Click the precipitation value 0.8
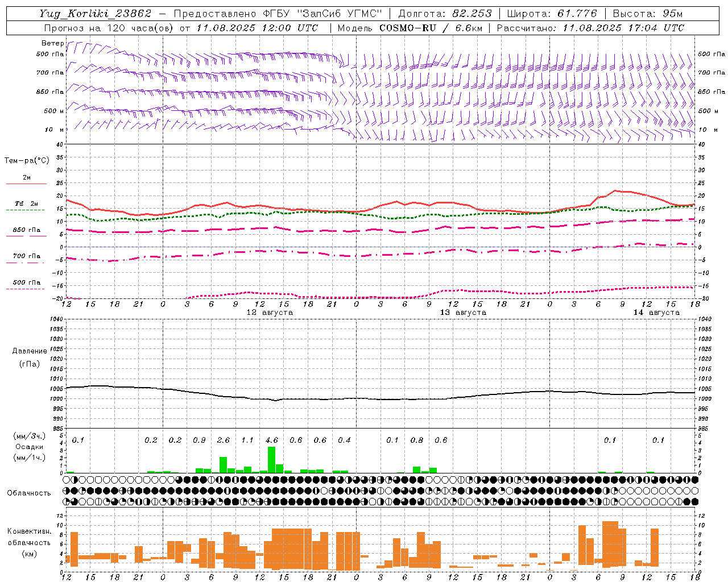The image size is (728, 582). (x=417, y=440)
